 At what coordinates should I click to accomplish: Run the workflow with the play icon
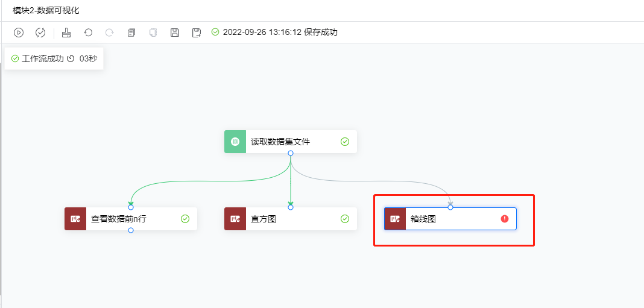point(19,33)
